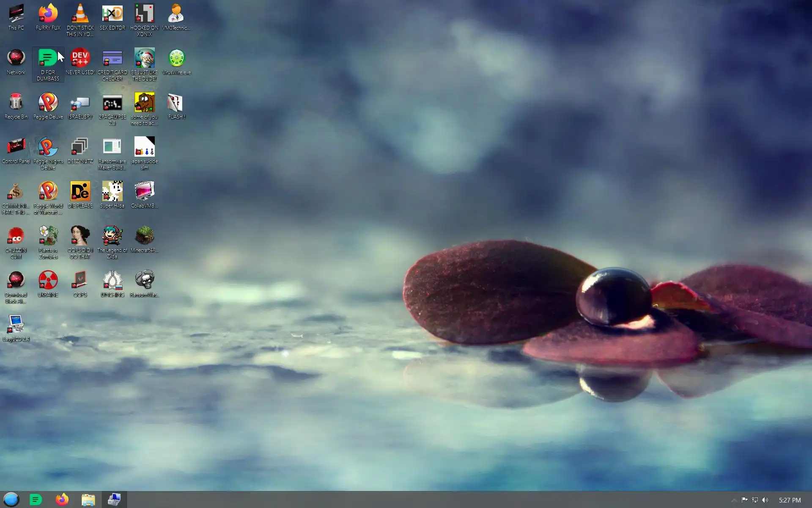Select the Super Hida shortcut
The height and width of the screenshot is (508, 812).
click(112, 192)
